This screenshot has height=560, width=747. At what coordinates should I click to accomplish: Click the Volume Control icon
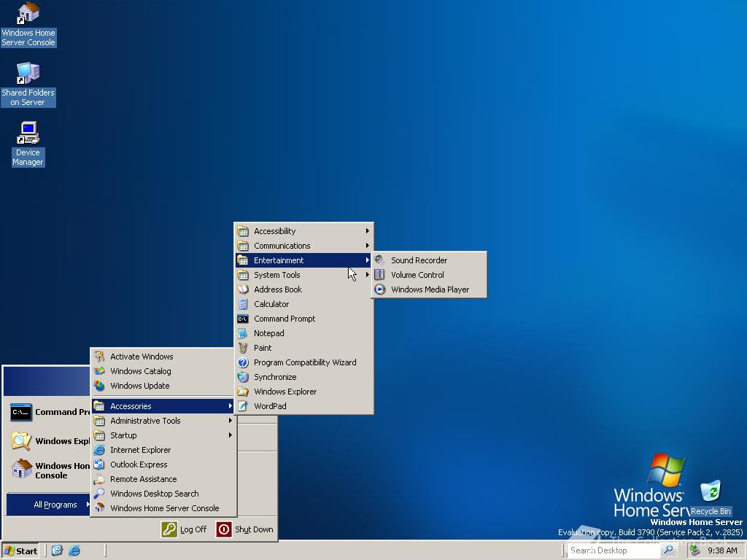[x=379, y=275]
